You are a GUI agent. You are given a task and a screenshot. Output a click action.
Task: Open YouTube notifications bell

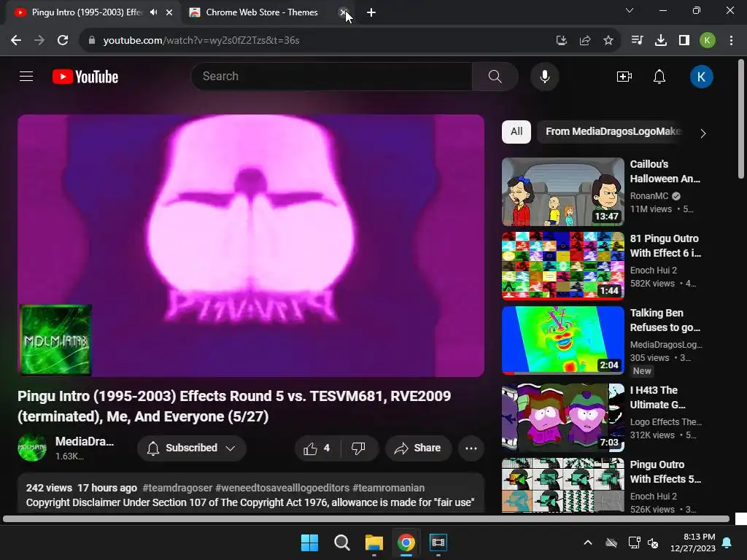point(659,76)
